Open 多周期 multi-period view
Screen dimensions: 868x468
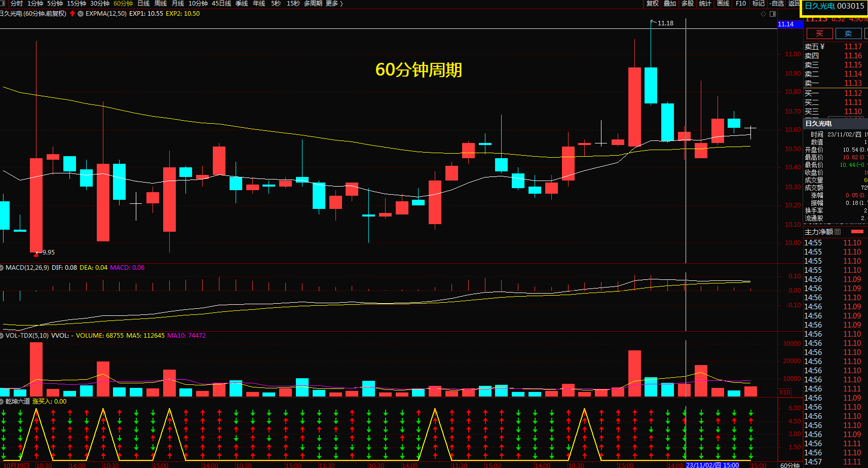[x=313, y=4]
